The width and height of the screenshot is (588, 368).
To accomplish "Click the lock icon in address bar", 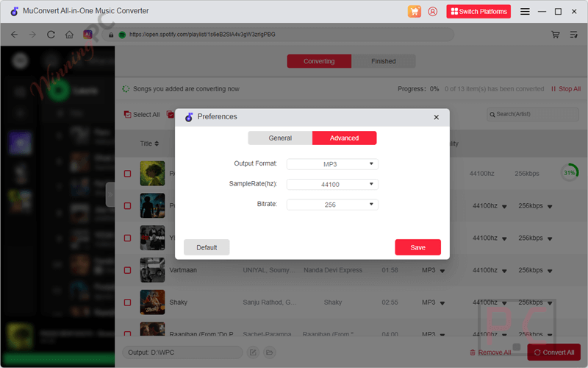I will click(x=111, y=35).
